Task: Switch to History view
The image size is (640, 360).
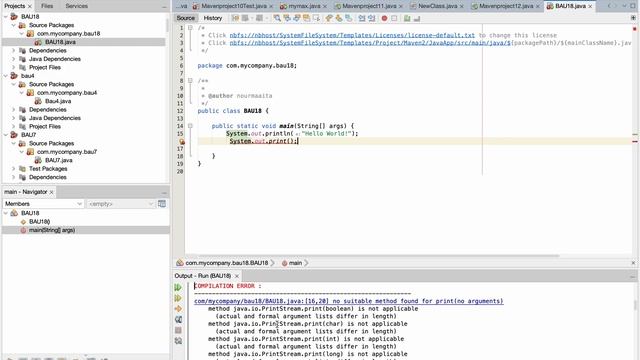Action: [213, 18]
